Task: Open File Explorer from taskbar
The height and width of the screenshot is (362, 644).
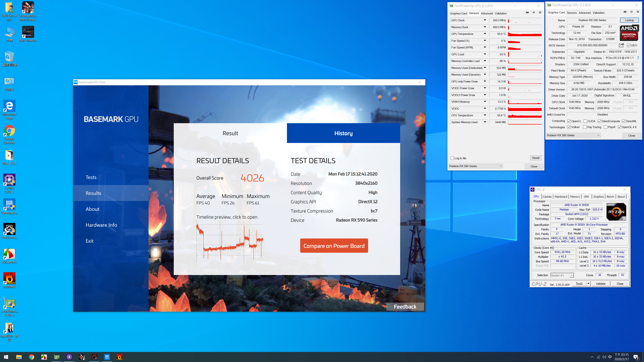Action: click(19, 357)
